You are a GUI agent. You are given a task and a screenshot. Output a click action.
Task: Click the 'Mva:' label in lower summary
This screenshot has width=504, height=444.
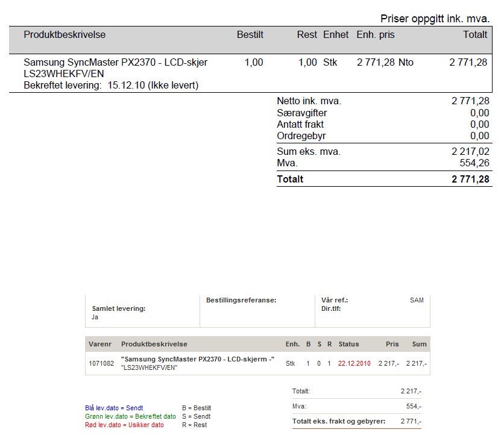coord(299,407)
